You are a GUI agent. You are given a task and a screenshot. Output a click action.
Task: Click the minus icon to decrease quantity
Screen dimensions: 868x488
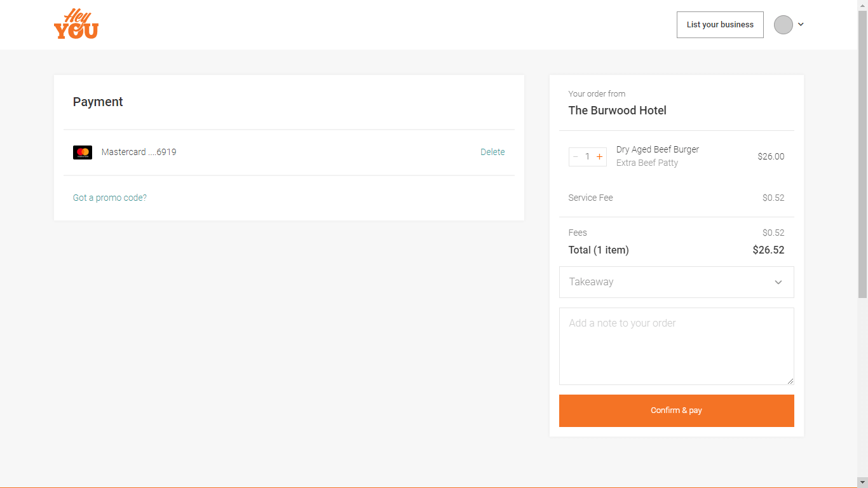click(x=576, y=156)
